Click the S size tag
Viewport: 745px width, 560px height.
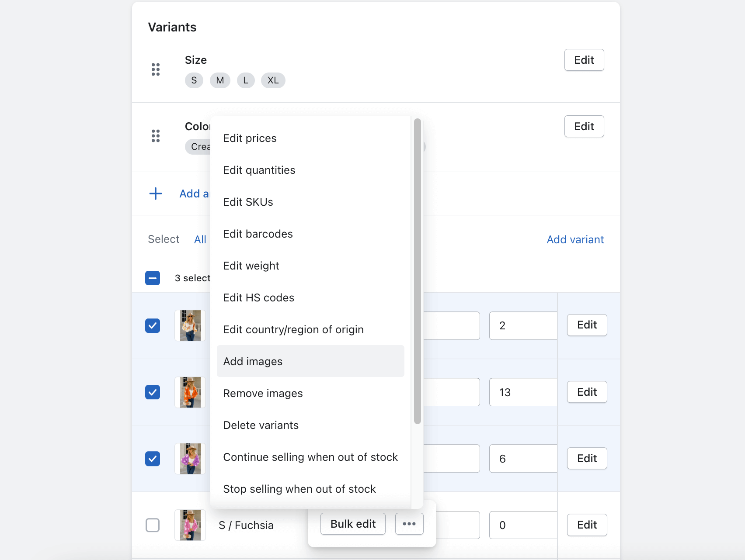point(194,80)
